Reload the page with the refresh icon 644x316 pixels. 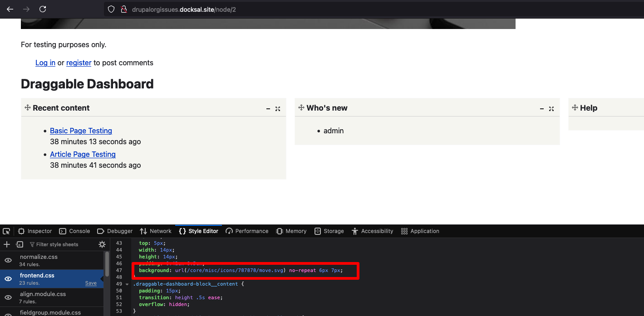43,9
